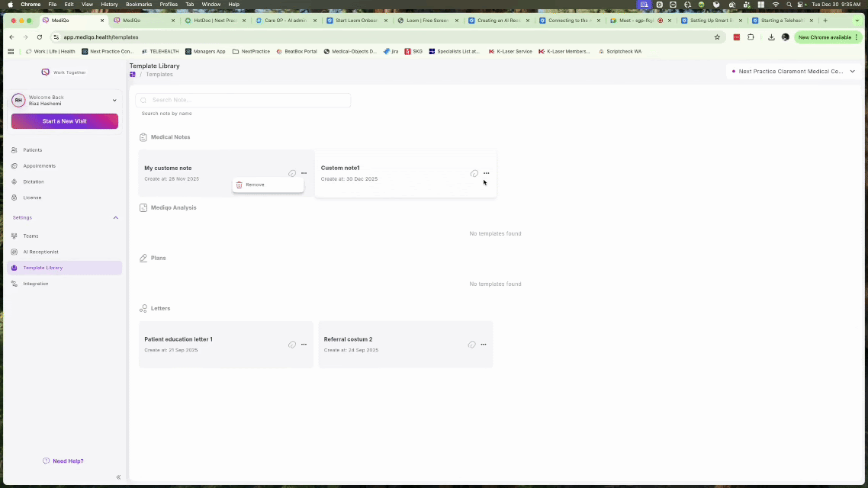Viewport: 868px width, 488px height.
Task: Open three-dot menu on Custom note1
Action: coord(486,173)
